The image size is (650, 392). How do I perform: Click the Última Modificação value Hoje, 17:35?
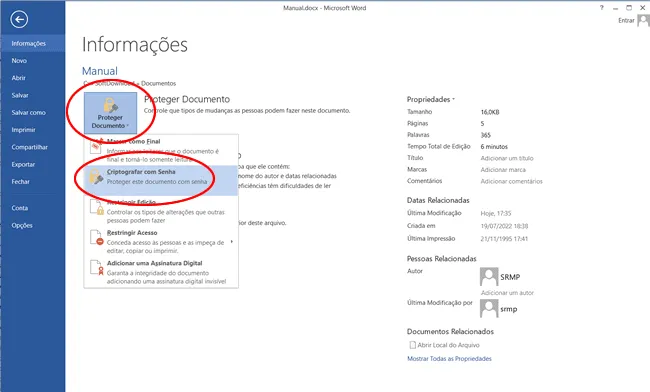tap(496, 213)
